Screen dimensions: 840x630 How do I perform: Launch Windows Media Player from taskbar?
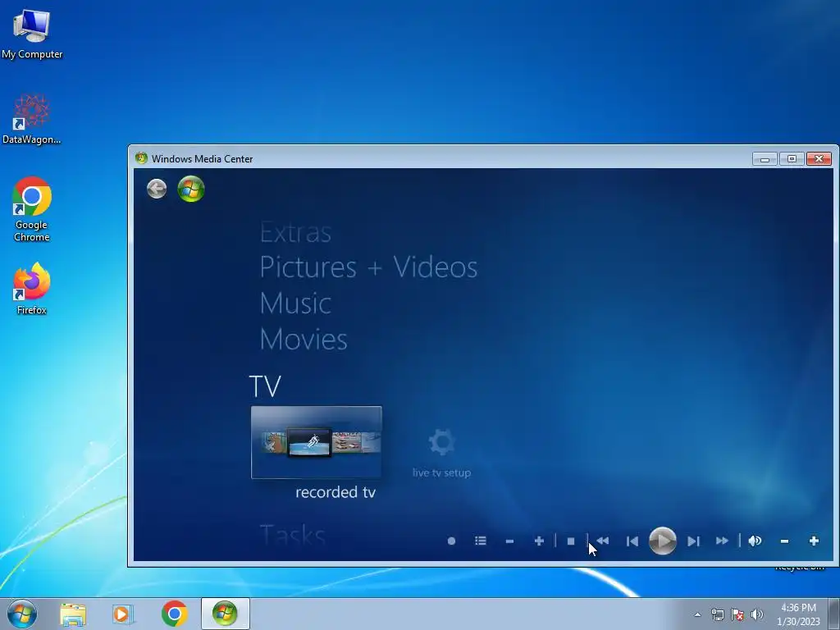[x=123, y=614]
